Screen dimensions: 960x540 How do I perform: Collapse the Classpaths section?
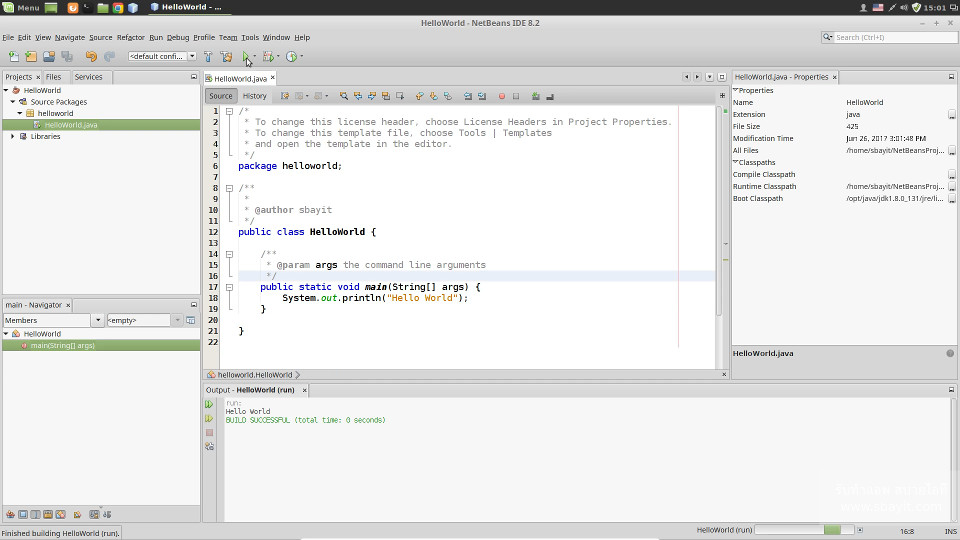(x=735, y=162)
